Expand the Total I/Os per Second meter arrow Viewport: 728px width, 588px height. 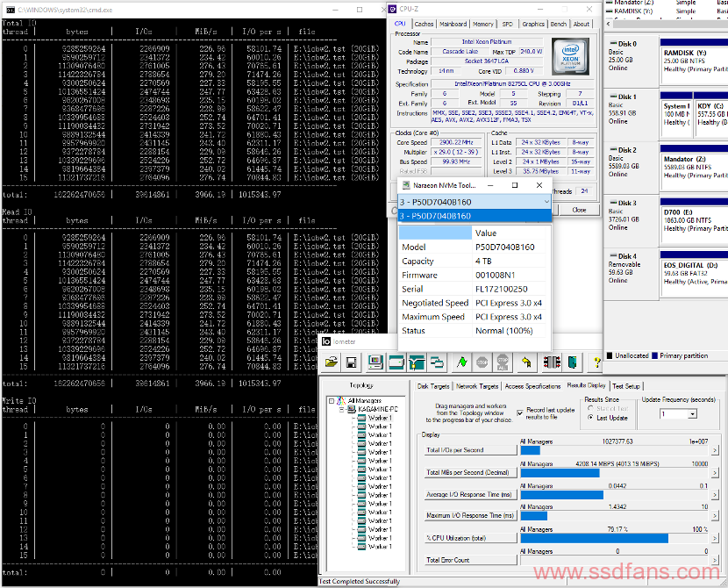(x=714, y=450)
